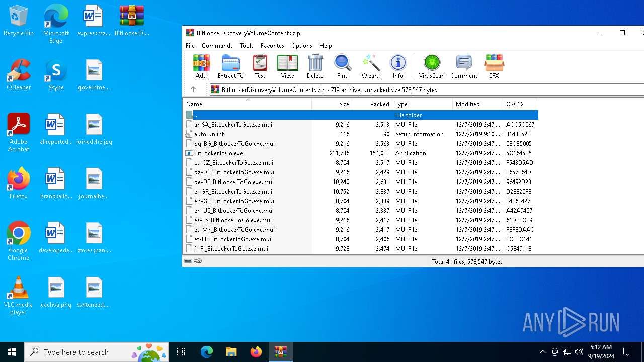The height and width of the screenshot is (362, 644).
Task: Select cs-CZ_BitLockerToGo.exe.mui file
Action: coord(360,162)
